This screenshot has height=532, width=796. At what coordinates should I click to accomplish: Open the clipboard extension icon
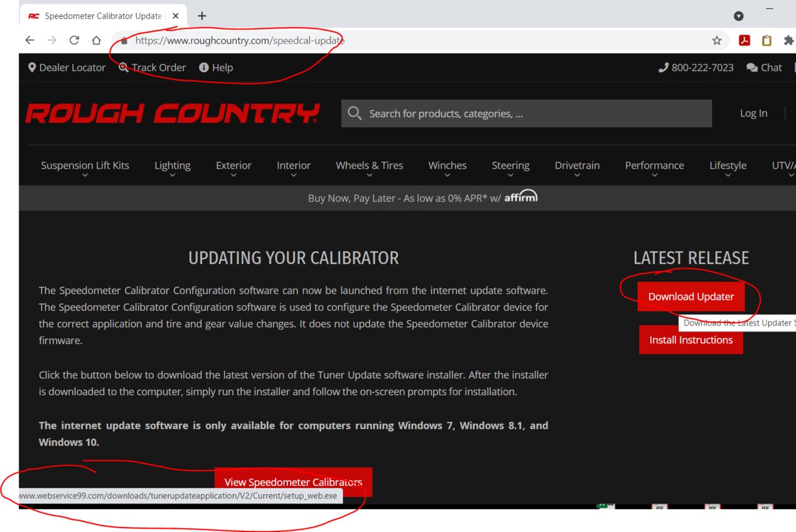[767, 40]
